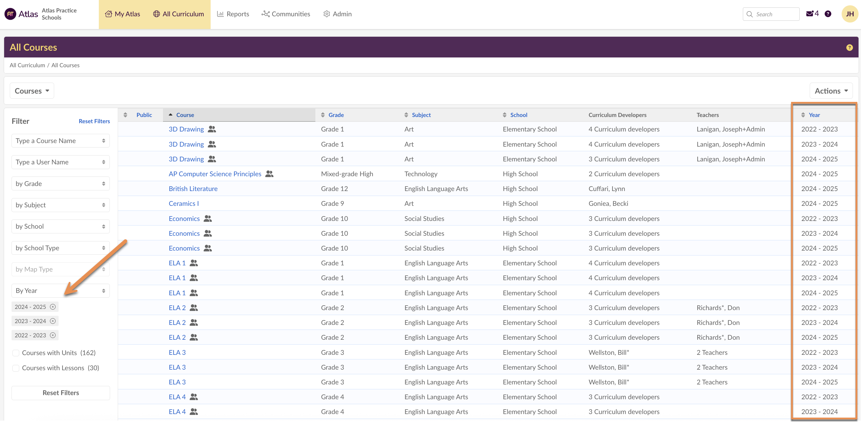Screen dimensions: 868x433
Task: Click the JH user avatar
Action: coord(849,14)
